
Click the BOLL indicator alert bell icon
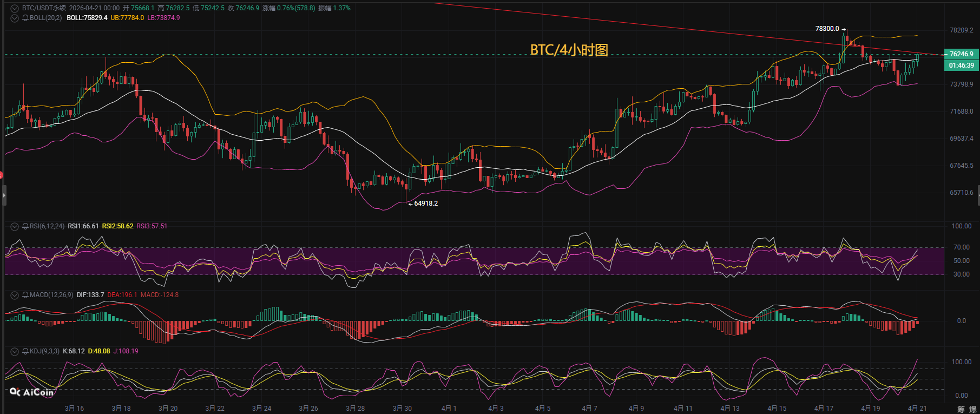25,18
